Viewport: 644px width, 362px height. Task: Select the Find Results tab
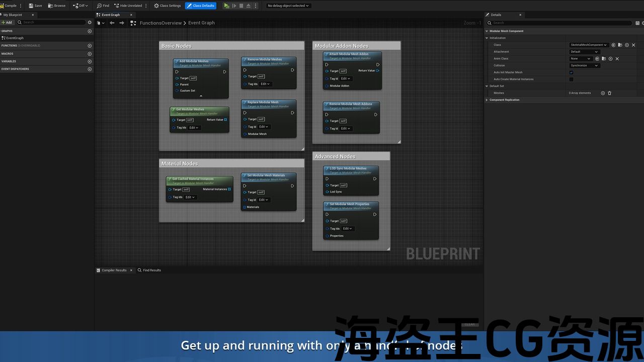click(151, 270)
